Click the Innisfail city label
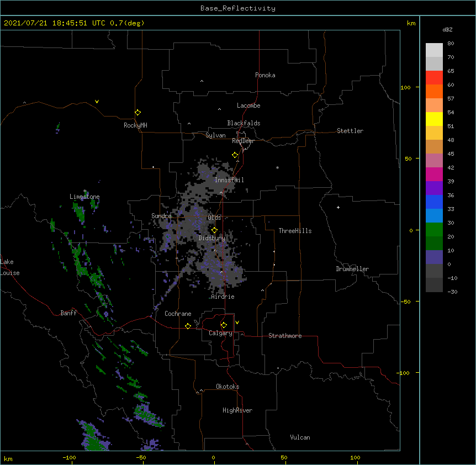 point(229,180)
